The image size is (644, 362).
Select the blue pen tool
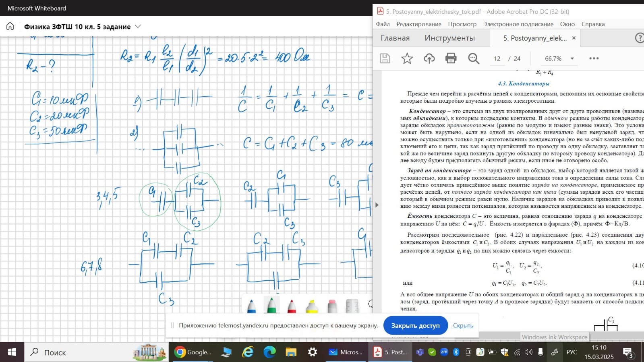(x=251, y=306)
